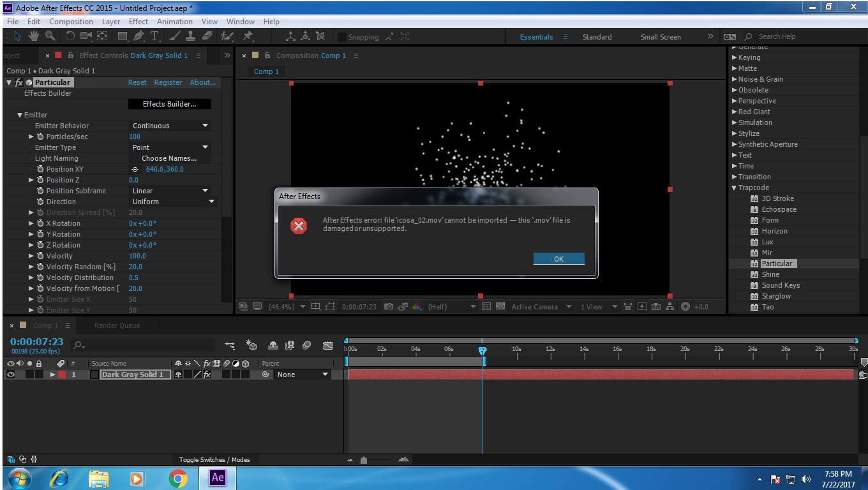Screen dimensions: 868x490
Task: Select the Rotation tool
Action: (x=70, y=36)
